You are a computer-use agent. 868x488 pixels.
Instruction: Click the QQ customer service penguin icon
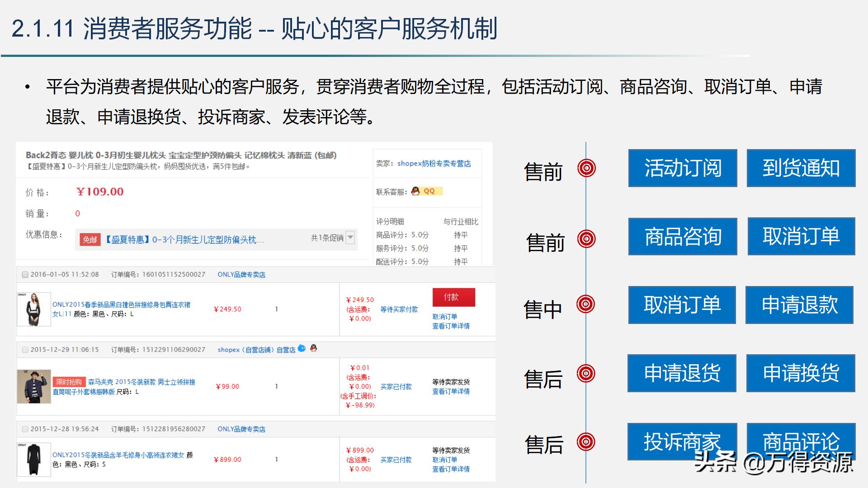416,191
